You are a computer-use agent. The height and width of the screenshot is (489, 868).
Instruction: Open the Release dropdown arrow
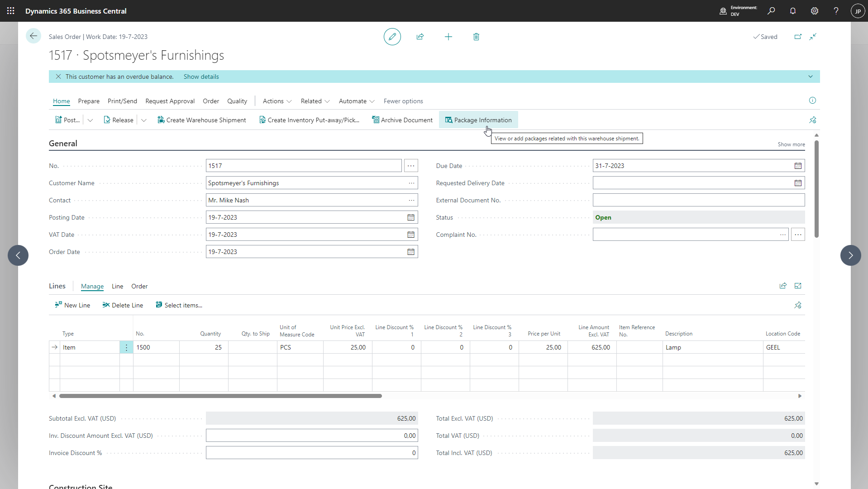[x=144, y=120]
